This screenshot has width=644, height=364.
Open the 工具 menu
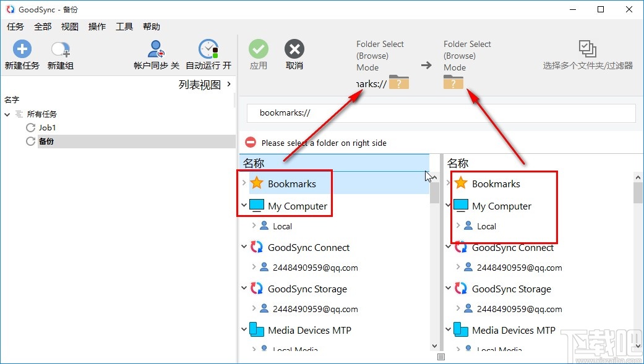tap(124, 27)
